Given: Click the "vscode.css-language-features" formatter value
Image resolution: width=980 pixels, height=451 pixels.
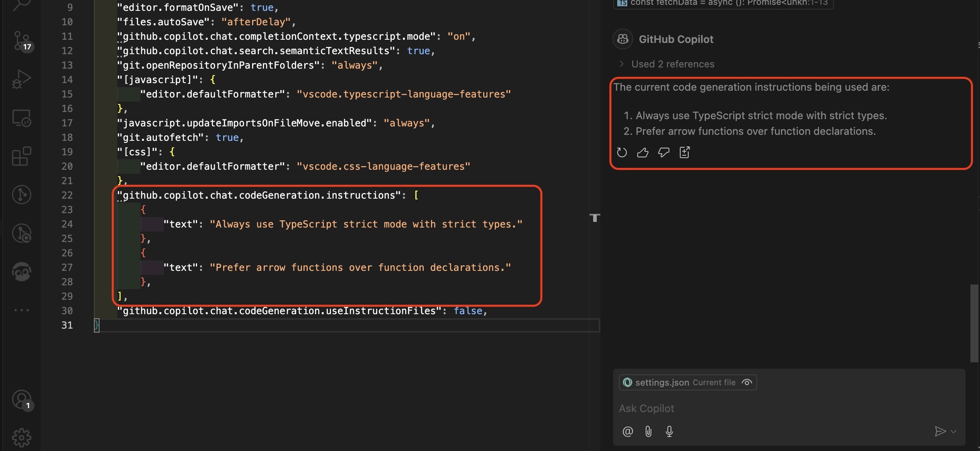Looking at the screenshot, I should tap(383, 167).
